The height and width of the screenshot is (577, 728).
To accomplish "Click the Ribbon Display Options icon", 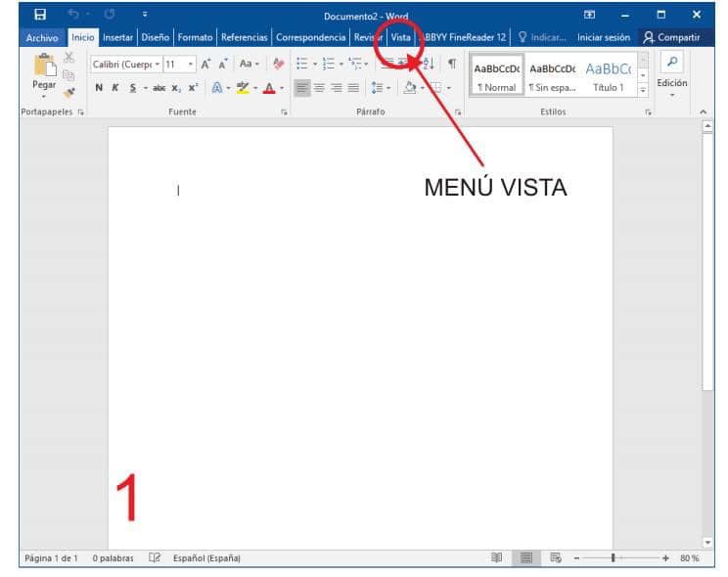I will click(x=589, y=15).
